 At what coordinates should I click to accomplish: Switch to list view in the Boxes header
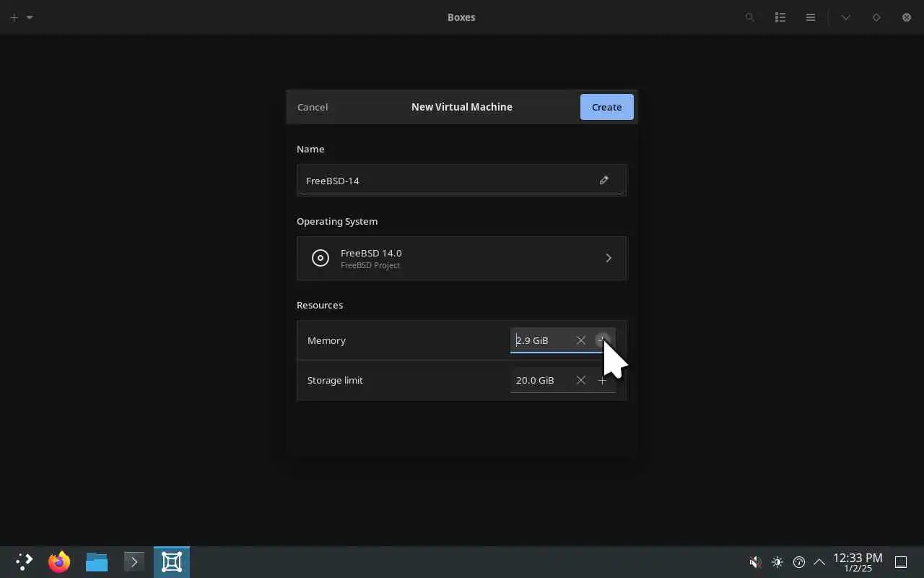[x=780, y=17]
